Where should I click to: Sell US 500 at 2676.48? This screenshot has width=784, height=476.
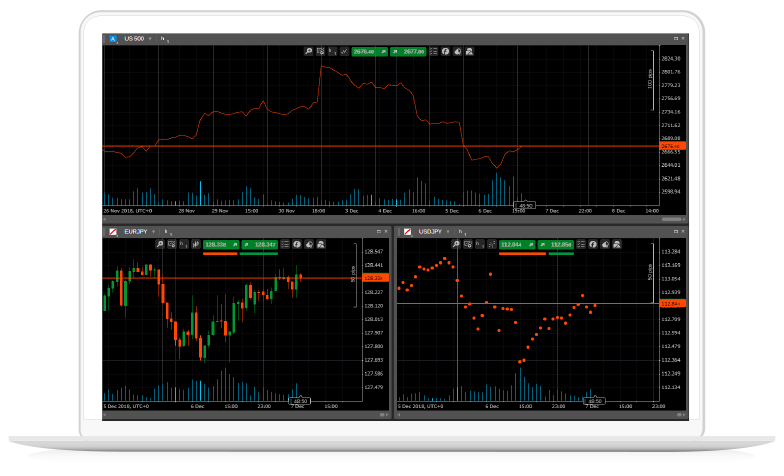(370, 52)
